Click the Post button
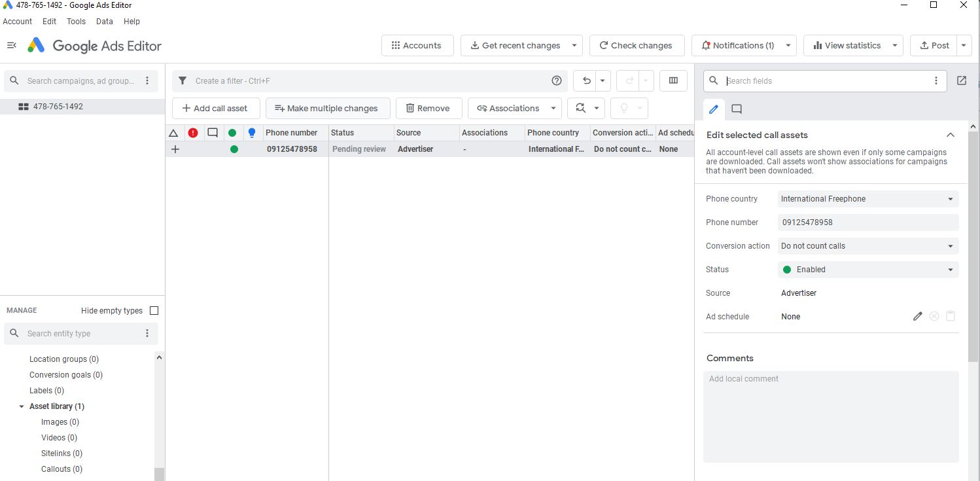Viewport: 980px width, 481px height. 934,46
